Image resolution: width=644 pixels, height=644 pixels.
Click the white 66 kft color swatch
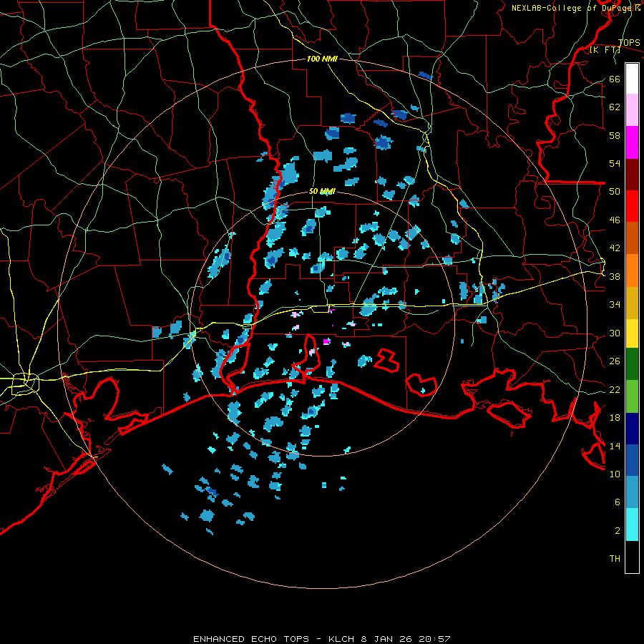(x=632, y=79)
